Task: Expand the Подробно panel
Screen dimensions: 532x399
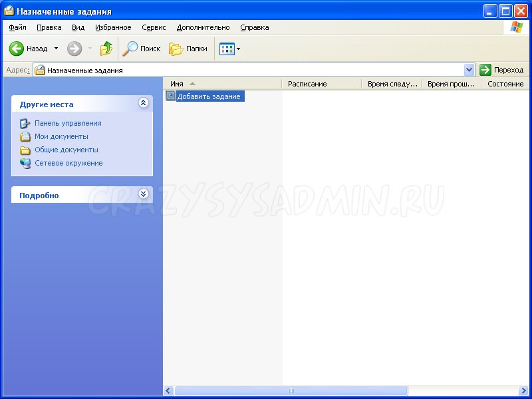Action: [x=143, y=194]
